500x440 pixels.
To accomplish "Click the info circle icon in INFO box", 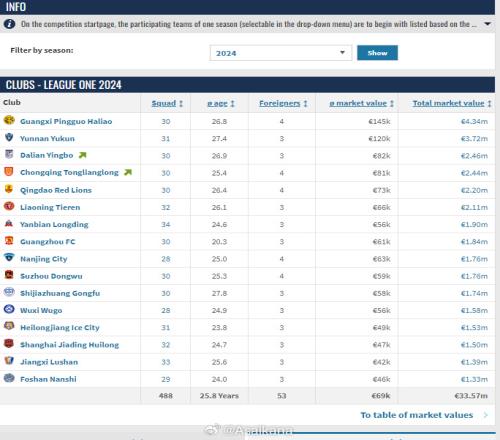I will [9, 24].
